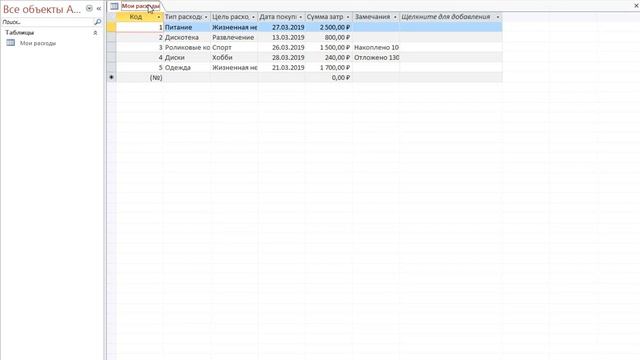Screen dimensions: 640x360
Task: Click Щелкните для добавления column header
Action: coord(446,17)
